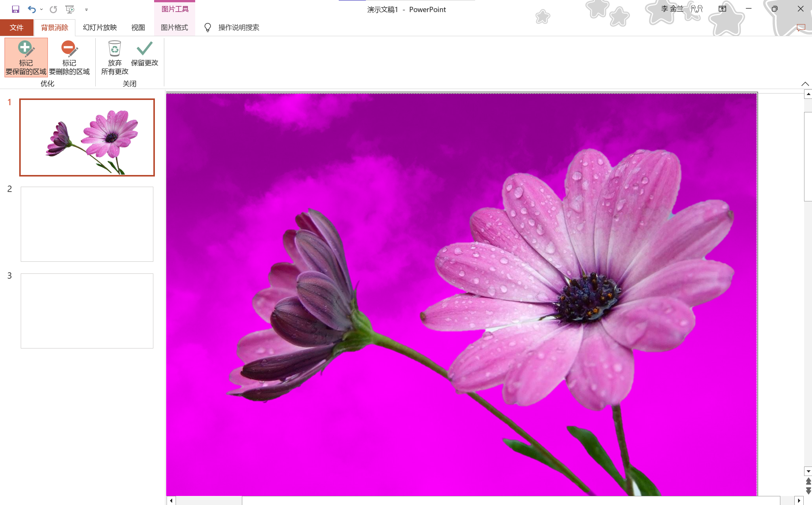Collapse the ribbon with chevron
This screenshot has height=505, width=812.
[805, 84]
